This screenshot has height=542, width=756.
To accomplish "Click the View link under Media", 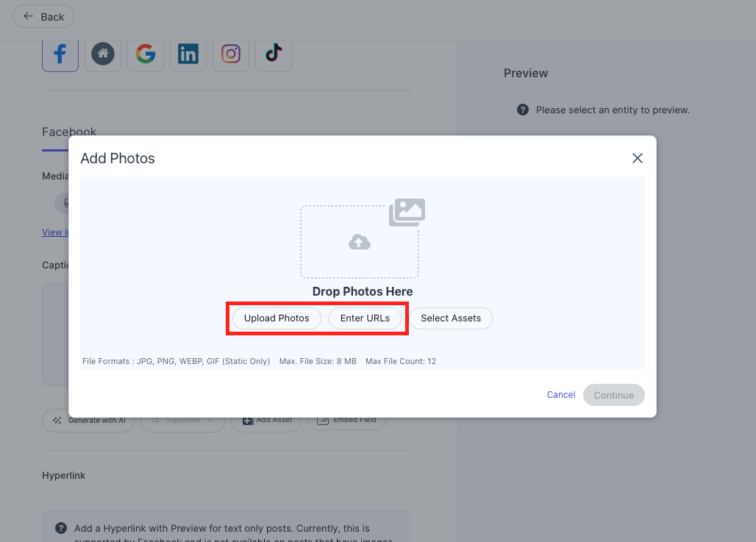I will [55, 232].
